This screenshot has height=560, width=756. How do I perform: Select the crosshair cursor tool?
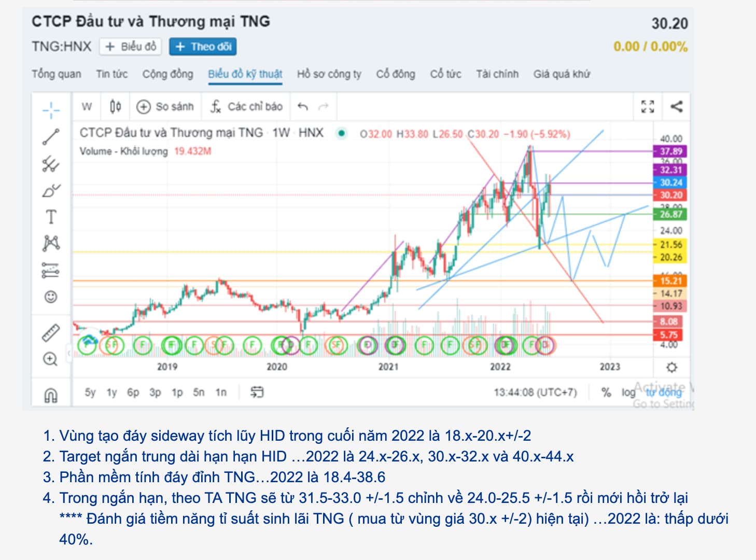pyautogui.click(x=51, y=110)
